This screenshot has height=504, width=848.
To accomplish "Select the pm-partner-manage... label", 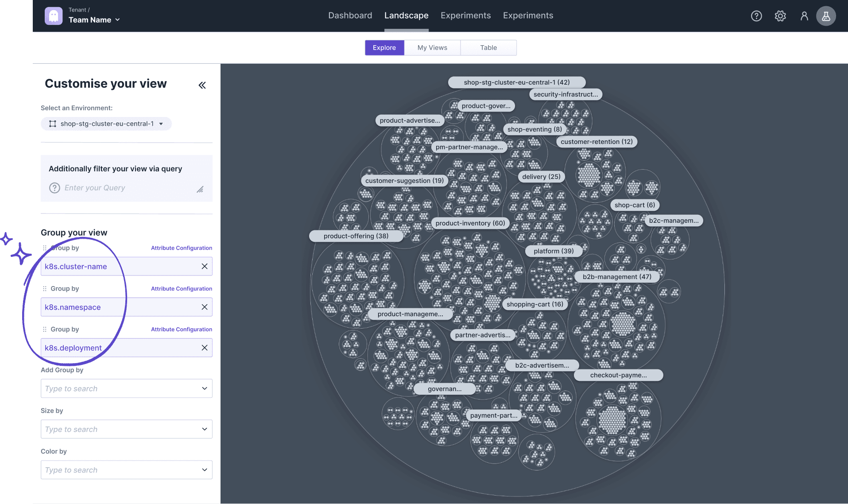I will tap(469, 147).
